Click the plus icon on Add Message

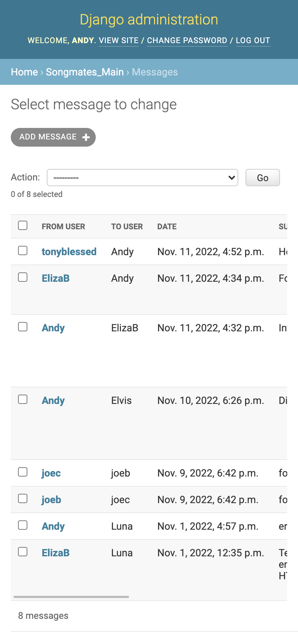tap(86, 137)
